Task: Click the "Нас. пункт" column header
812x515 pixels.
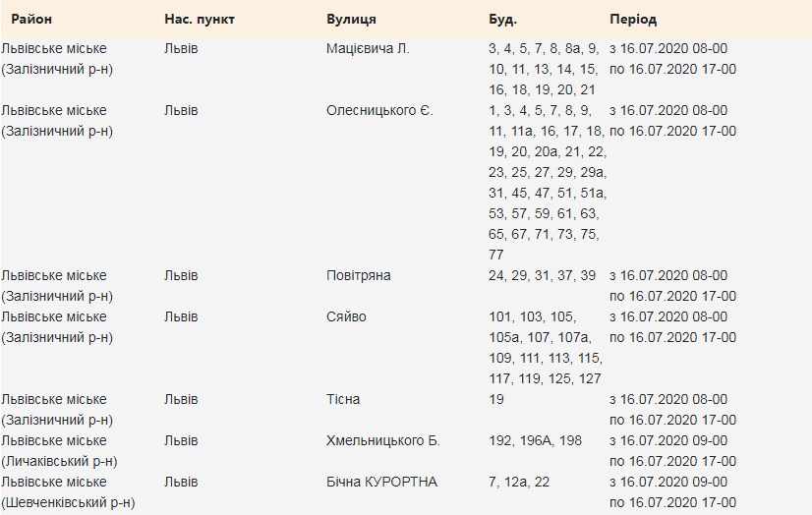Action: pos(200,20)
